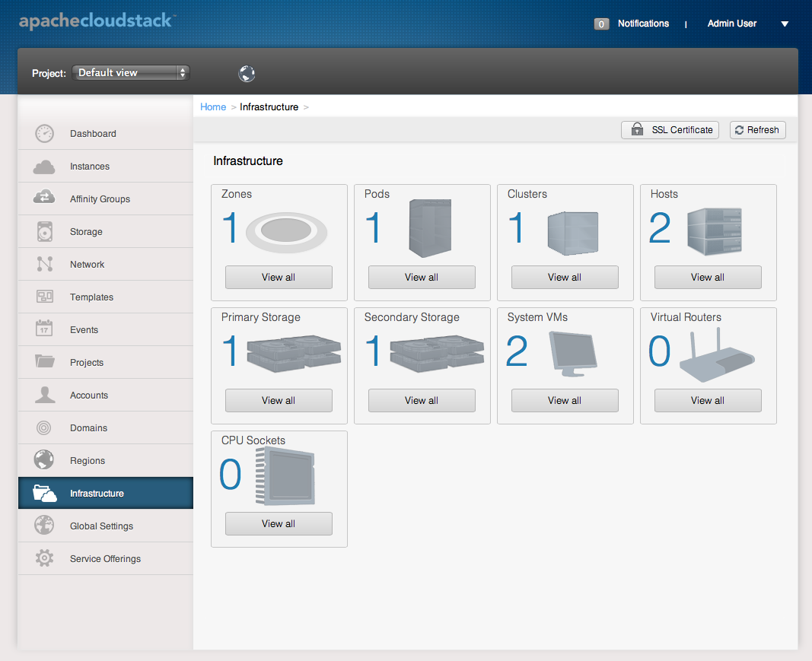Click the apachecloudstack logo
The image size is (812, 661).
pyautogui.click(x=97, y=21)
